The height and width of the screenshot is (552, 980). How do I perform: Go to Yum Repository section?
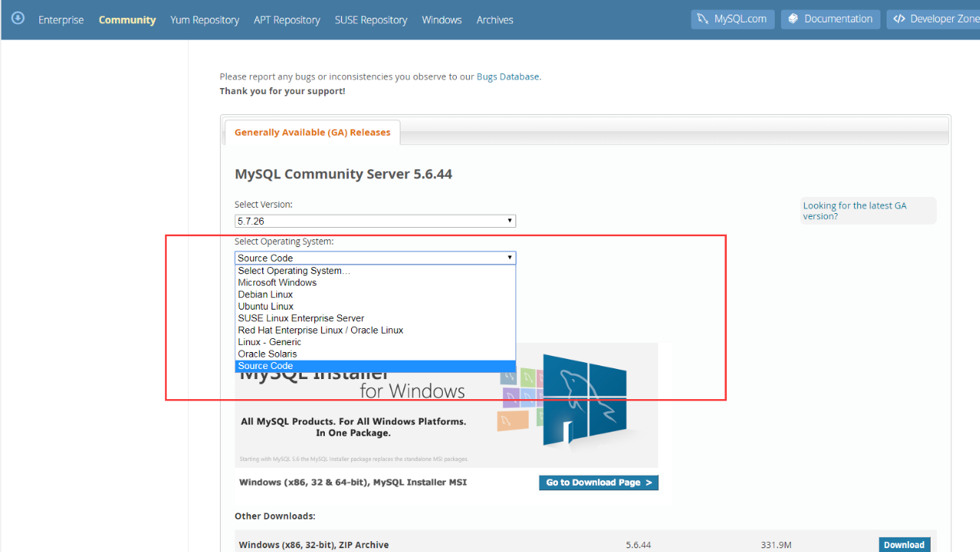click(204, 20)
